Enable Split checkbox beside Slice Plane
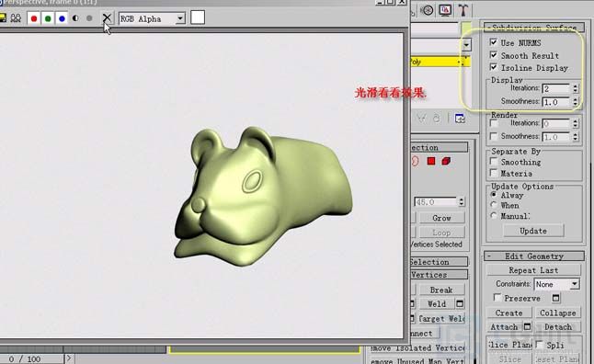This screenshot has width=594, height=364. pos(540,345)
